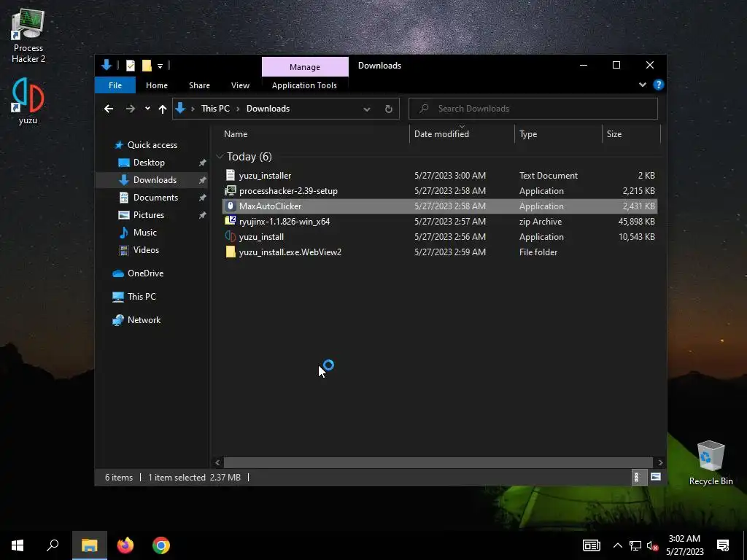Open the Action Center notifications
Viewport: 747px width, 560px height.
[x=723, y=545]
